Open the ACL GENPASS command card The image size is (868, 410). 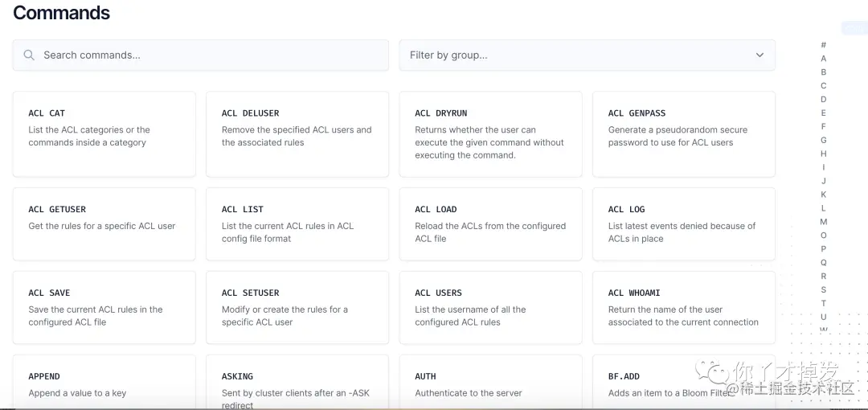684,134
